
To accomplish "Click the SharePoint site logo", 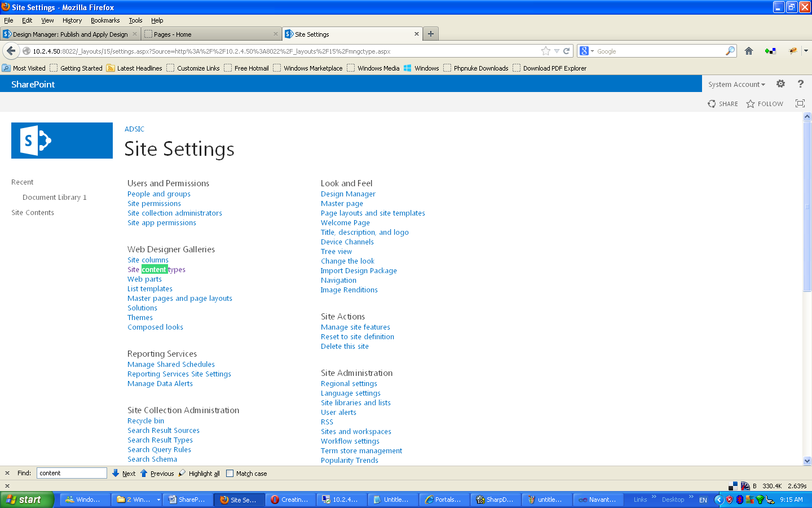I will tap(61, 141).
